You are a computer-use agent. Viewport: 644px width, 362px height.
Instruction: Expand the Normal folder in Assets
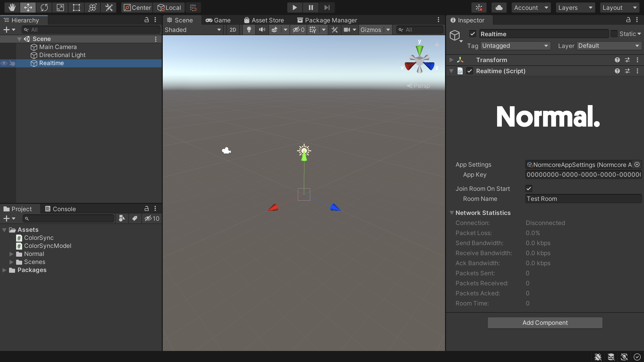[x=11, y=254]
